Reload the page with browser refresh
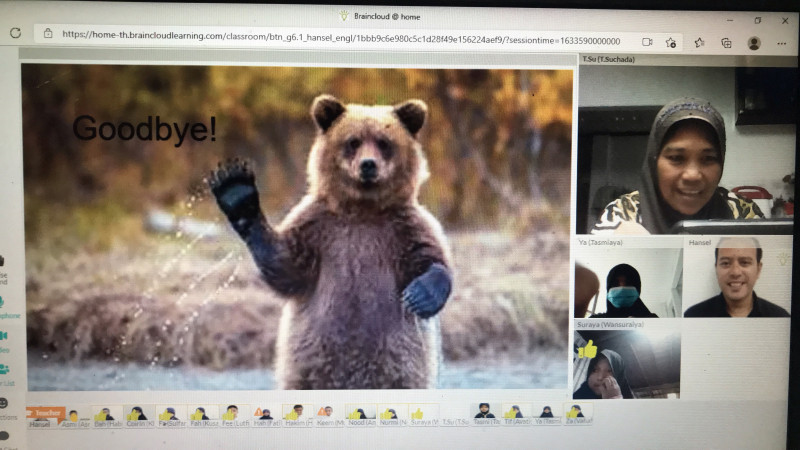 click(x=16, y=33)
